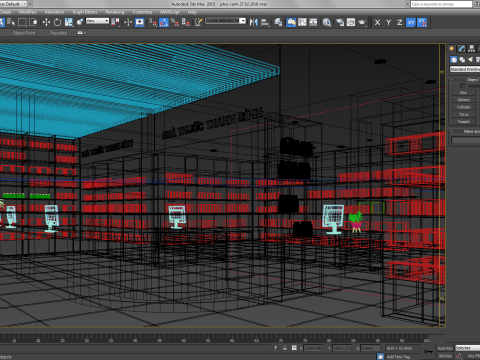The image size is (480, 360).
Task: Restrict transform to Z axis
Action: pos(400,22)
